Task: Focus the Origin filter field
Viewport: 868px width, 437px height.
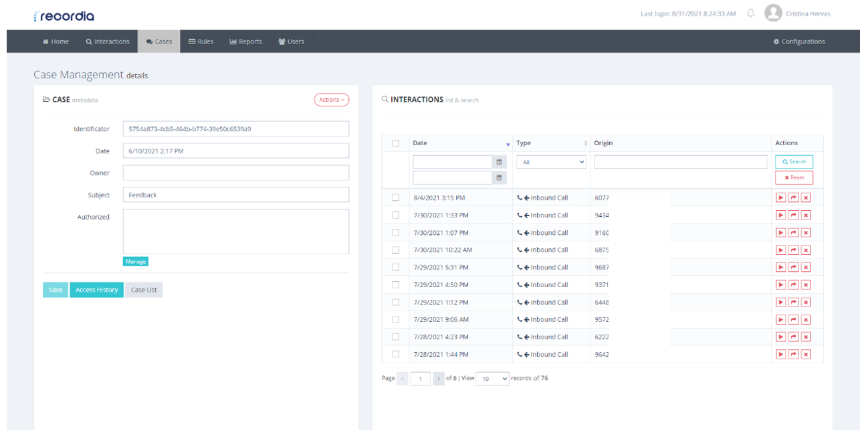Action: tap(681, 162)
